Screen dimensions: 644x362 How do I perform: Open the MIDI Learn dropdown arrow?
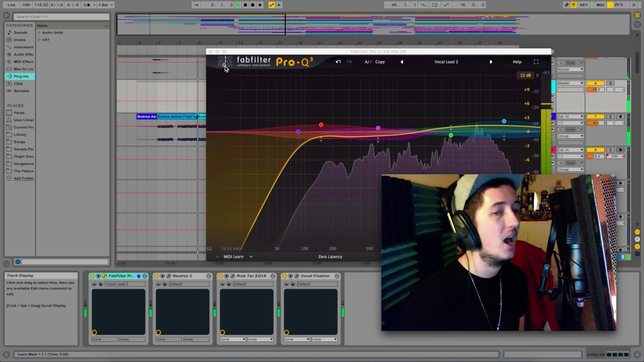tap(251, 257)
